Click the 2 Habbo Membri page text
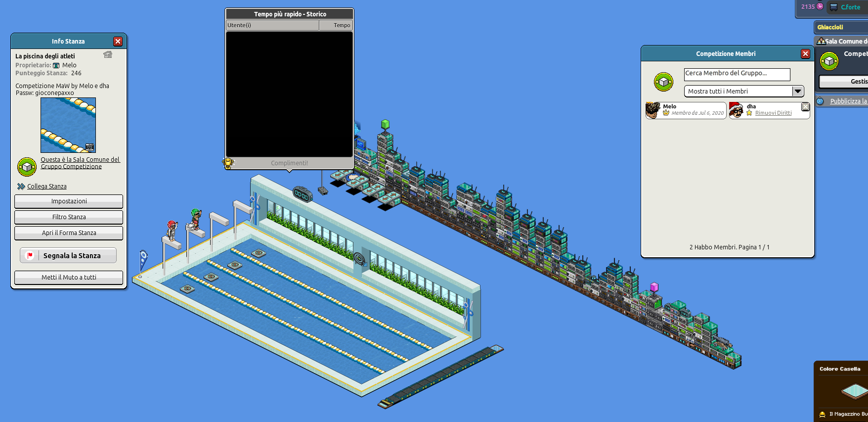The height and width of the screenshot is (422, 868). pos(729,247)
